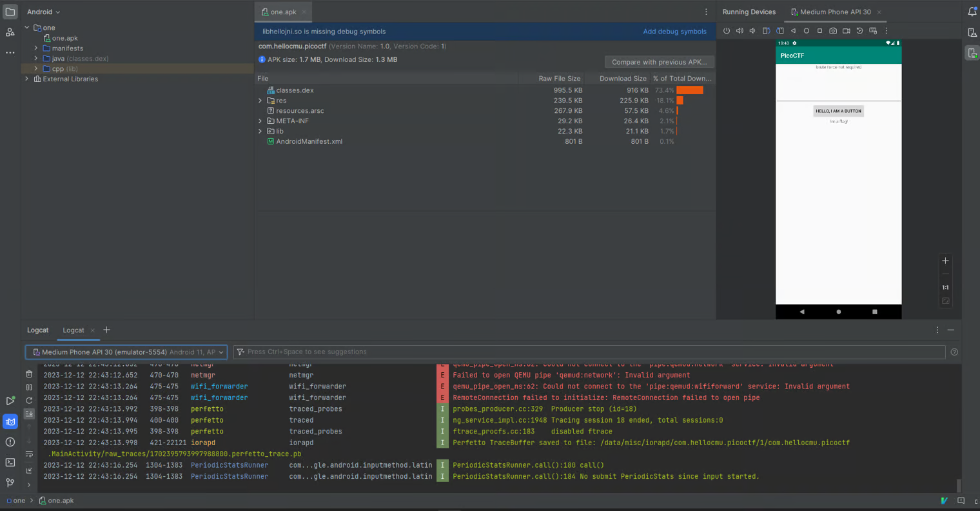Image resolution: width=980 pixels, height=511 pixels.
Task: Open the Logcat device selector dropdown
Action: (x=126, y=352)
